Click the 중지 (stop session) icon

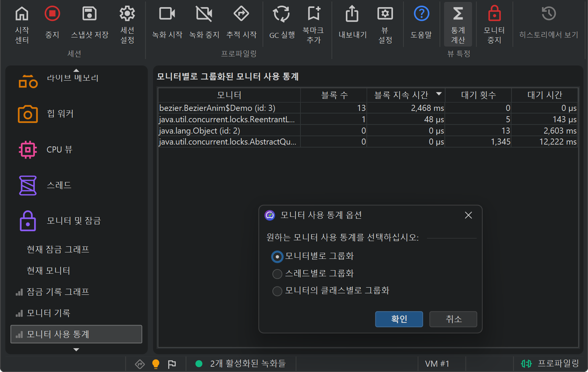click(52, 14)
